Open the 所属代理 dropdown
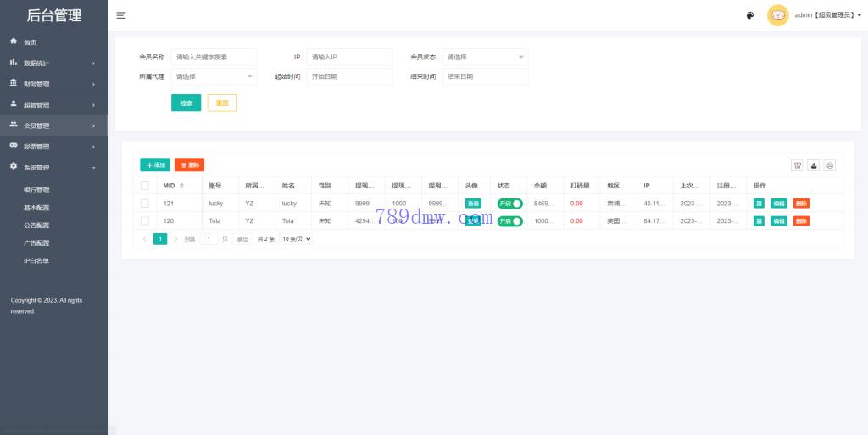Viewport: 868px width, 435px height. click(214, 76)
